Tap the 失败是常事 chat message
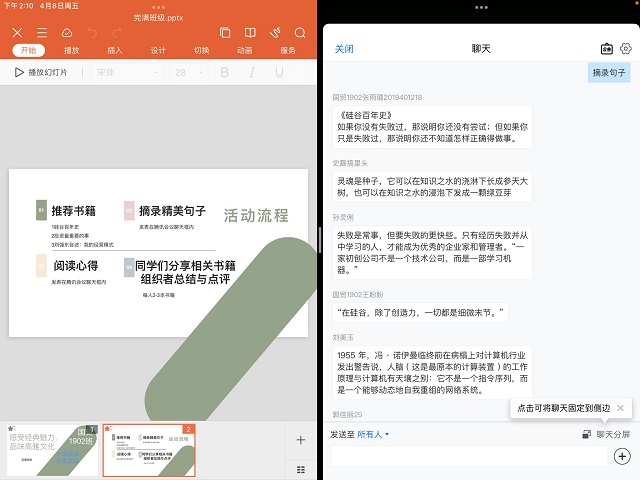 tap(432, 252)
